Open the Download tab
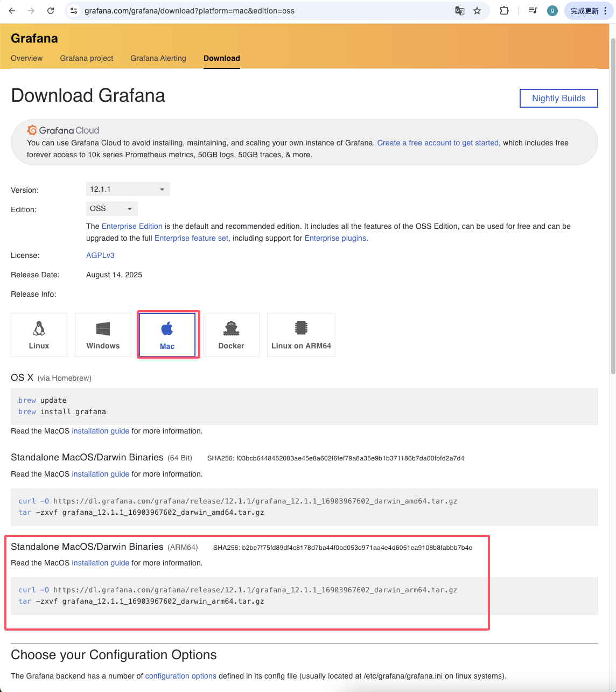This screenshot has width=616, height=692. click(x=222, y=58)
